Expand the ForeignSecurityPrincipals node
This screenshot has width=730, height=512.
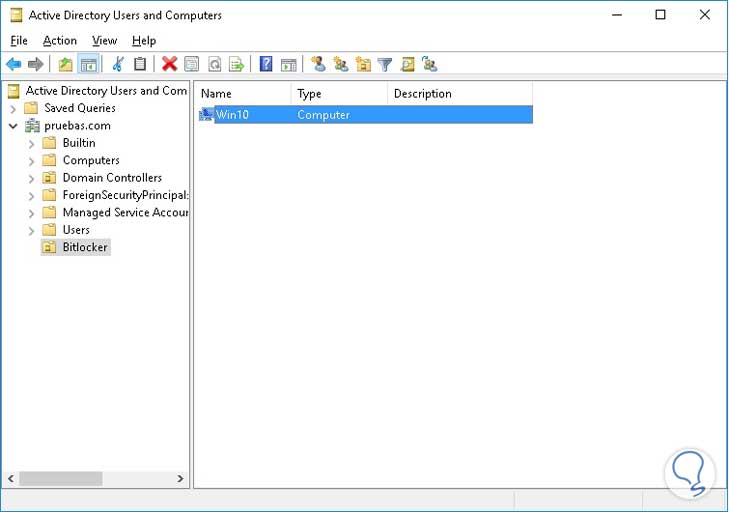31,196
